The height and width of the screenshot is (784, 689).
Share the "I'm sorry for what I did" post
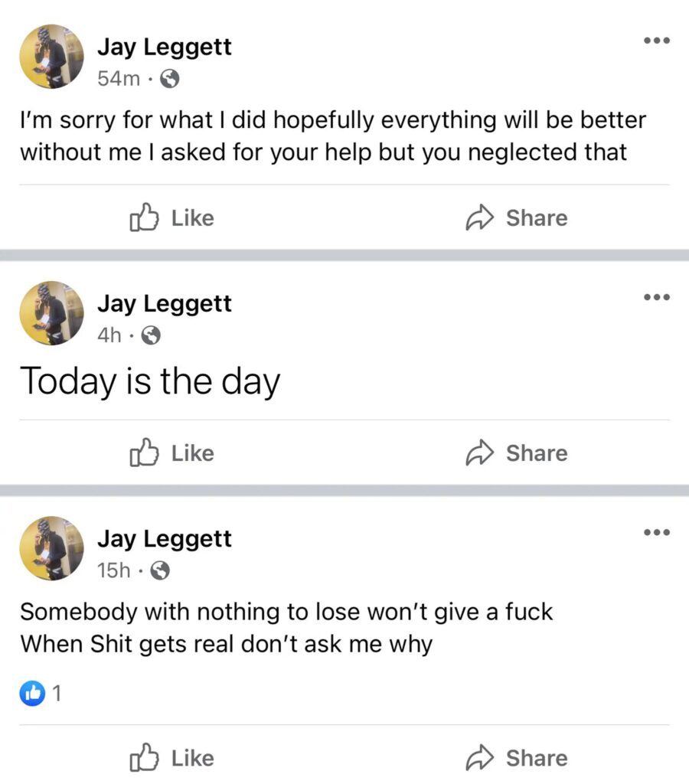coord(517,218)
